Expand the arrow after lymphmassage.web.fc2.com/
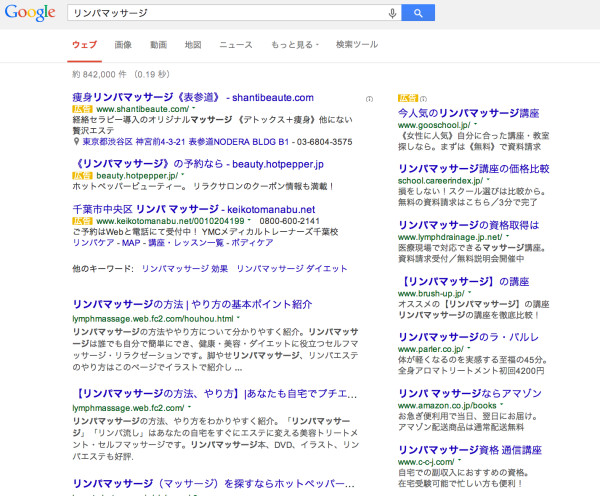This screenshot has height=496, width=600. coord(189,407)
